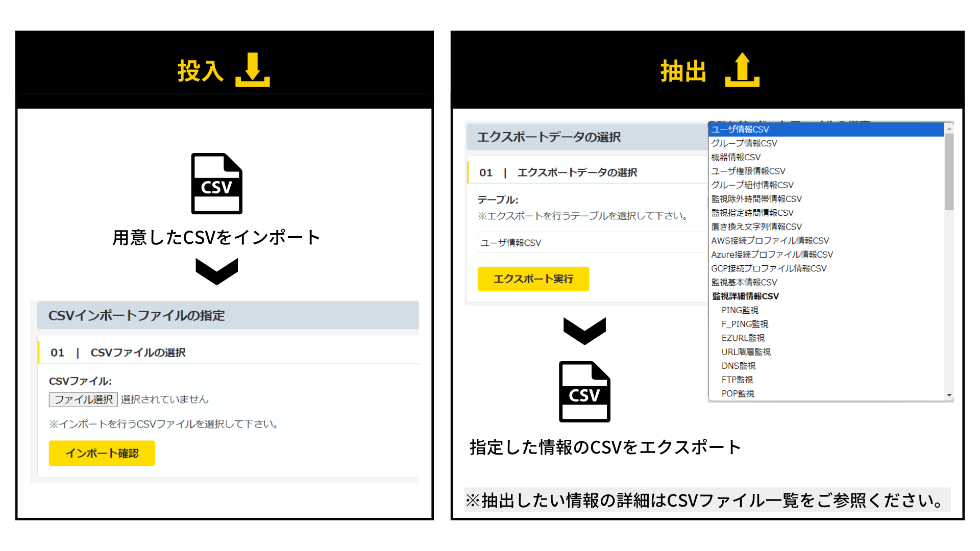980x551 pixels.
Task: Click the yellow upload arrow icon beside 抽出
Action: pos(742,70)
